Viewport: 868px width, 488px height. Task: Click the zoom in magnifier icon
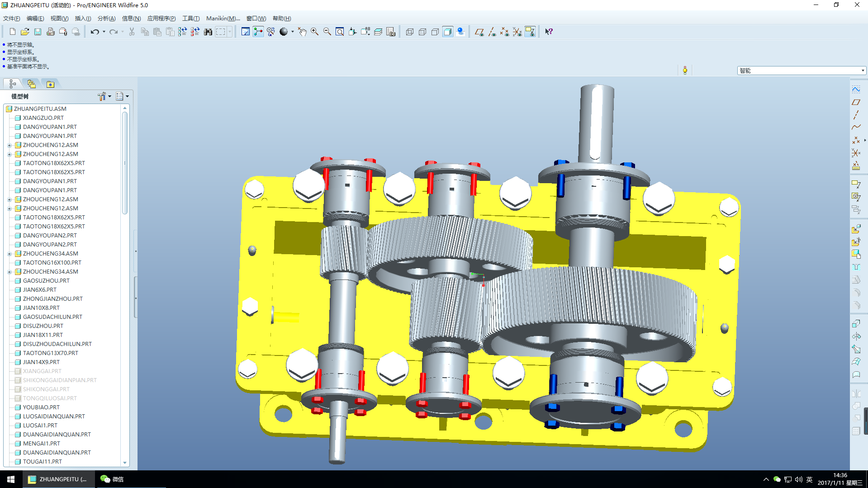(x=314, y=32)
